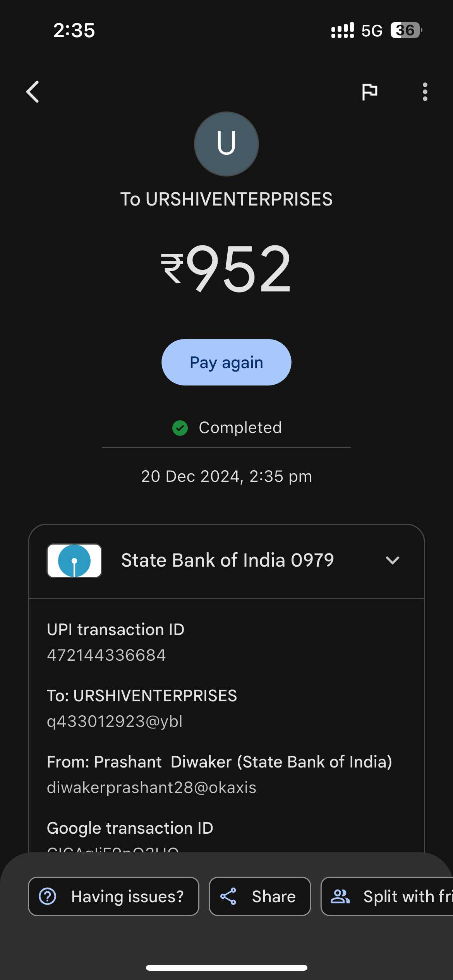This screenshot has width=453, height=980.
Task: Tap the URSHIVENTERPRISES avatar circle
Action: (x=226, y=144)
